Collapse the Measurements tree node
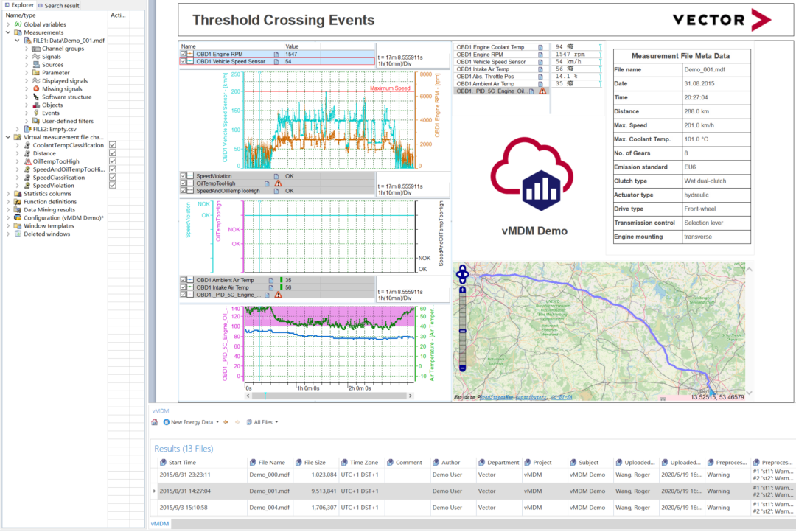Screen dimensions: 796x532 [8, 32]
